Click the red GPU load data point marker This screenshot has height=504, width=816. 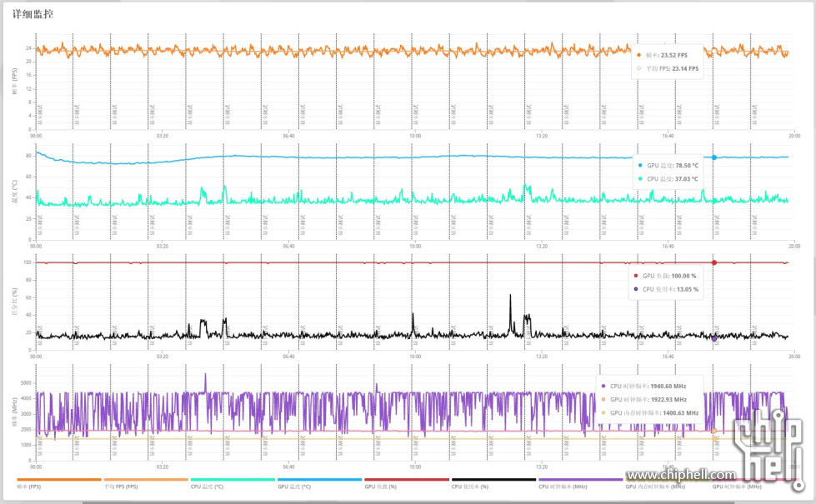click(713, 262)
